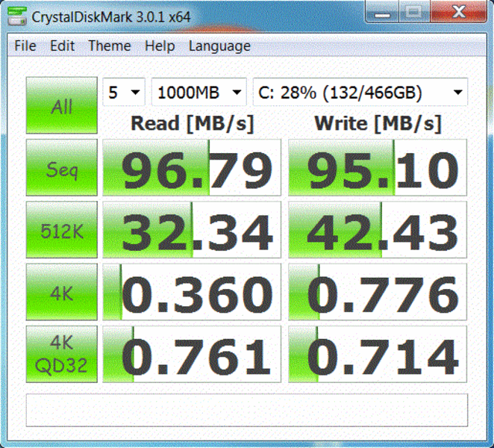Image resolution: width=494 pixels, height=448 pixels.
Task: Close the CrystalDiskMark window
Action: click(x=458, y=12)
